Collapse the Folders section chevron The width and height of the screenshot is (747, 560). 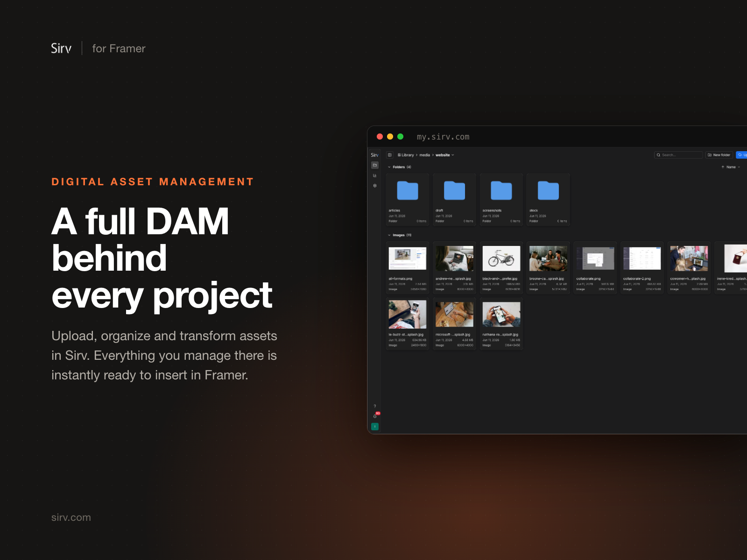(389, 167)
